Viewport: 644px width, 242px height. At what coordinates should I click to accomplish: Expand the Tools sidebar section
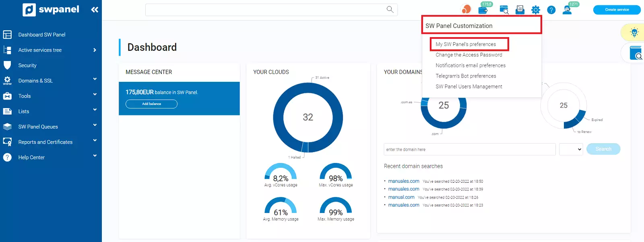coord(95,95)
